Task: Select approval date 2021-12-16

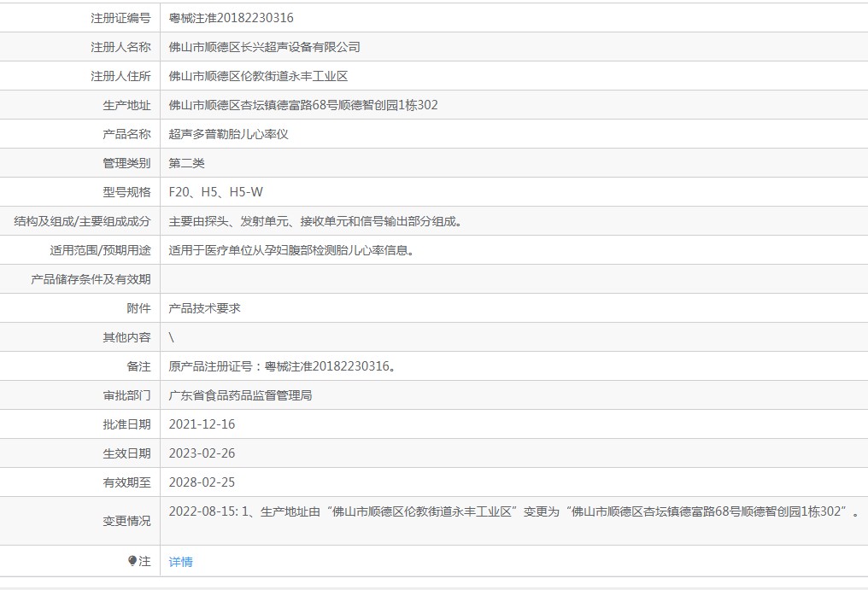Action: pos(202,424)
